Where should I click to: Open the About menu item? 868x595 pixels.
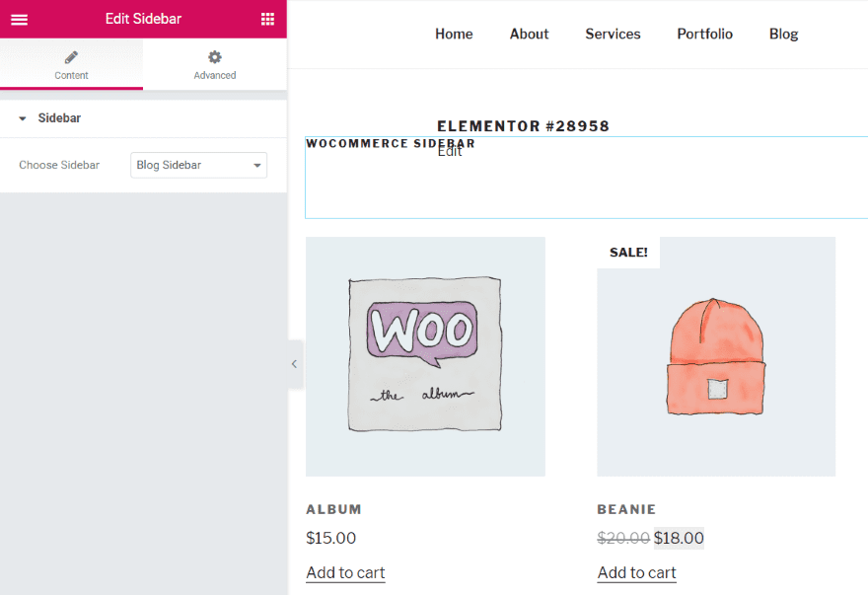[x=529, y=34]
